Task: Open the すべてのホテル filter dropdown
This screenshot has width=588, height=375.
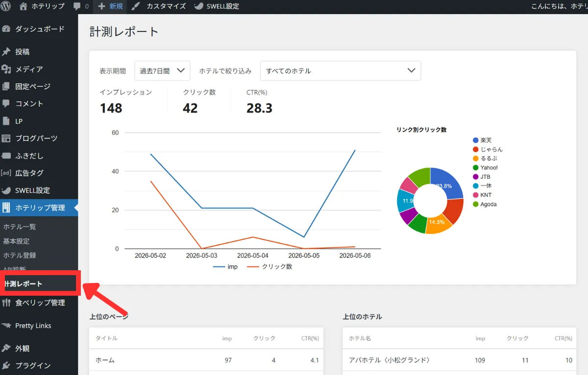Action: [341, 71]
